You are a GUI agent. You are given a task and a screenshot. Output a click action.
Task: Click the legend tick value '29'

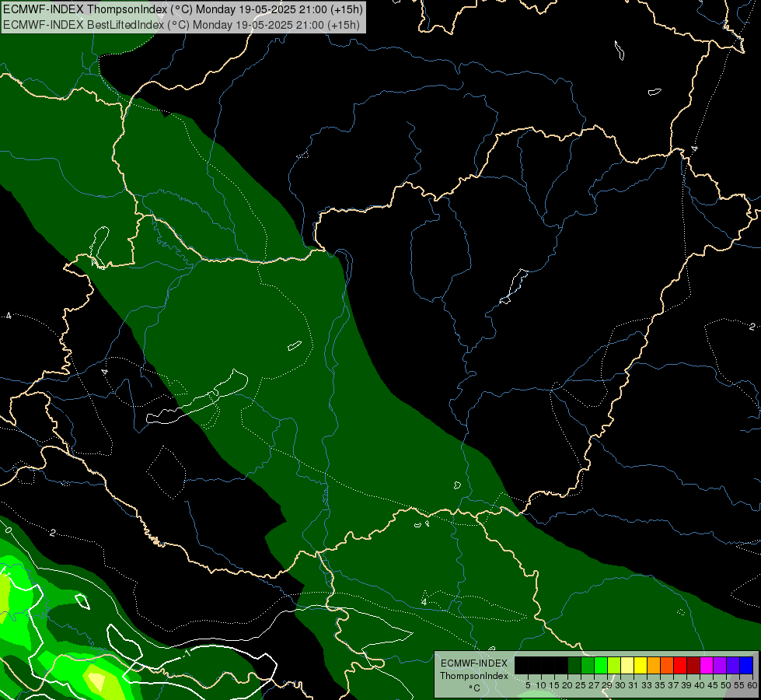607,685
